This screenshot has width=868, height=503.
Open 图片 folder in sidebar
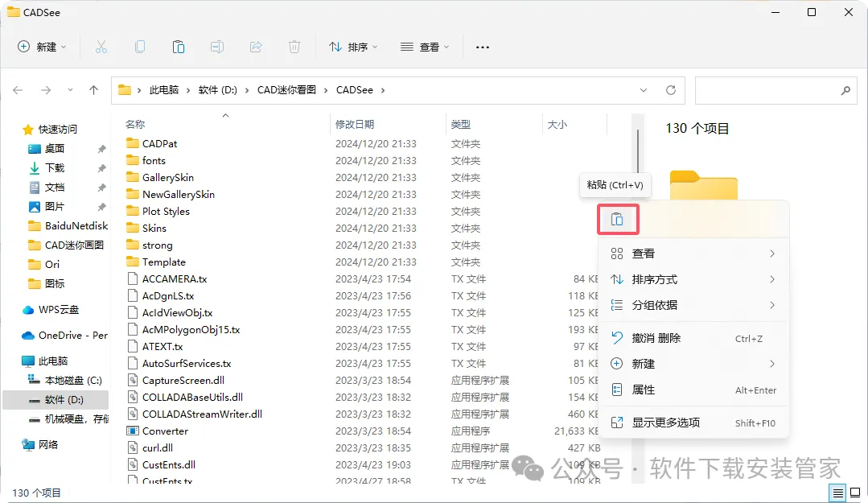tap(54, 207)
